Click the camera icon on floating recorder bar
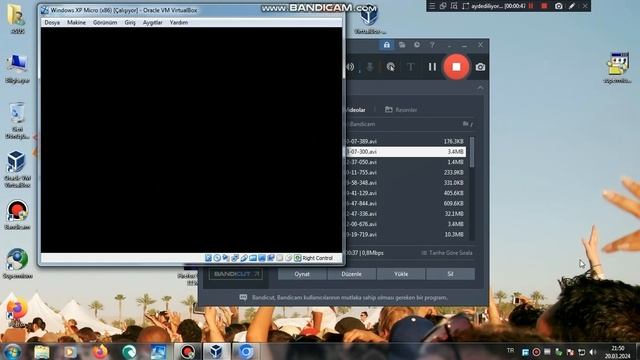Image resolution: width=640 pixels, height=360 pixels. tap(558, 6)
